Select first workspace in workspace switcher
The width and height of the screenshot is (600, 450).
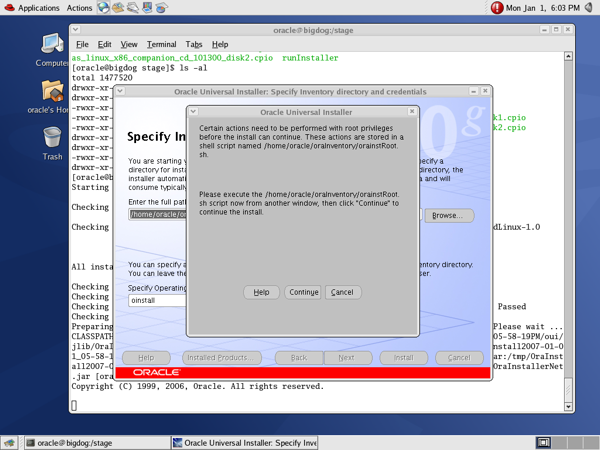[x=543, y=443]
